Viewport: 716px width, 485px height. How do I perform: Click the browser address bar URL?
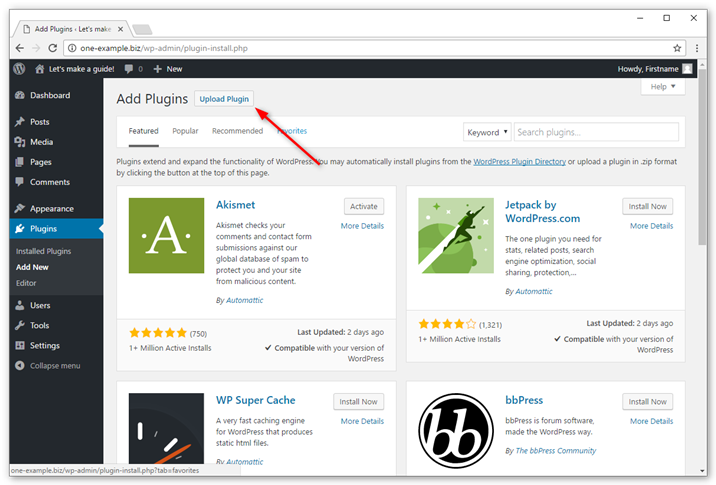(164, 48)
